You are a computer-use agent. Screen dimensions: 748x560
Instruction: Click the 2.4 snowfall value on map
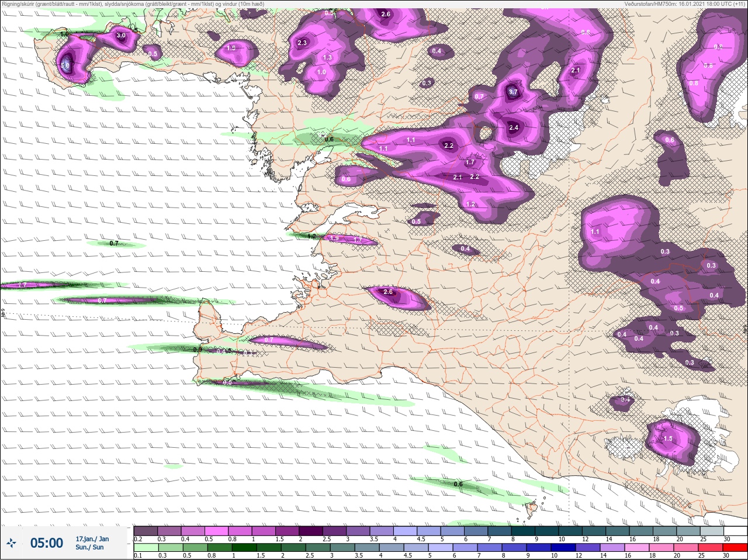(x=514, y=127)
